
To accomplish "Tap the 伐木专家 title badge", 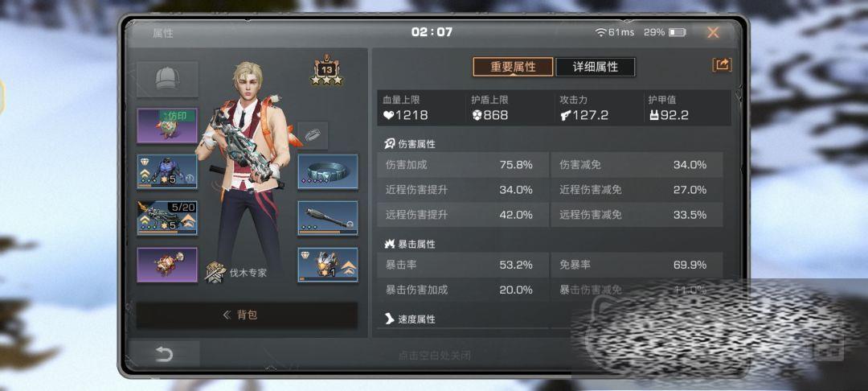I will click(x=236, y=273).
